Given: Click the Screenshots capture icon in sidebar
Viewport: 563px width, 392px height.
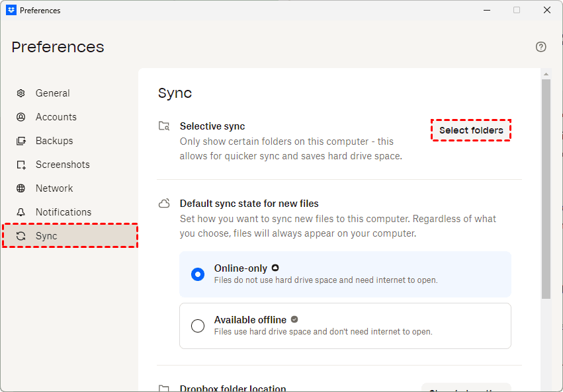Looking at the screenshot, I should tap(21, 165).
